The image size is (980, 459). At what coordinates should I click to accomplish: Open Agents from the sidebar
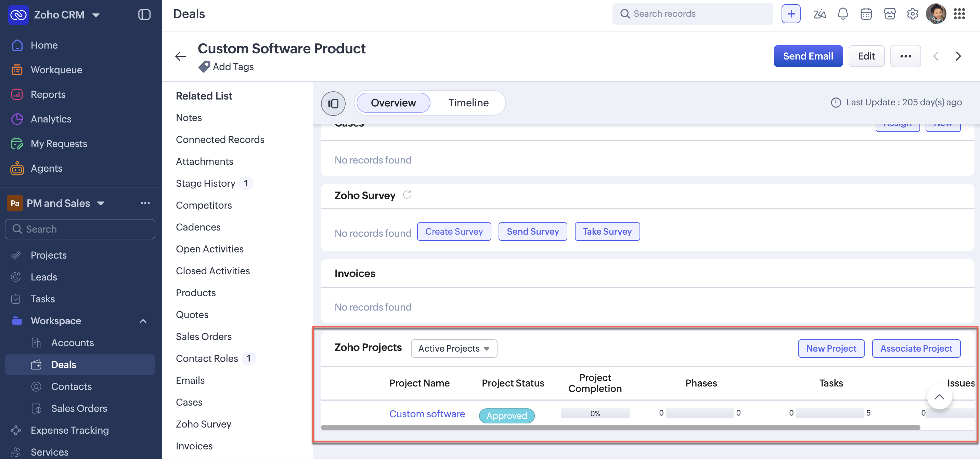(47, 169)
